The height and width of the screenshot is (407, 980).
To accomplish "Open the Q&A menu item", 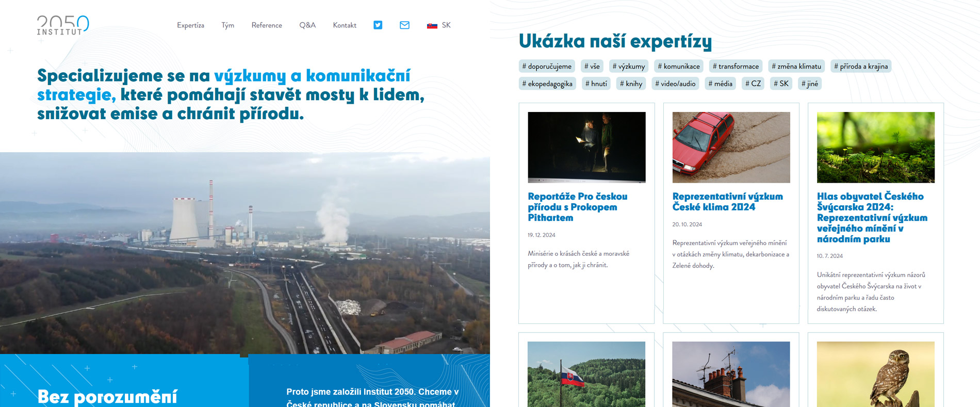I will point(307,25).
